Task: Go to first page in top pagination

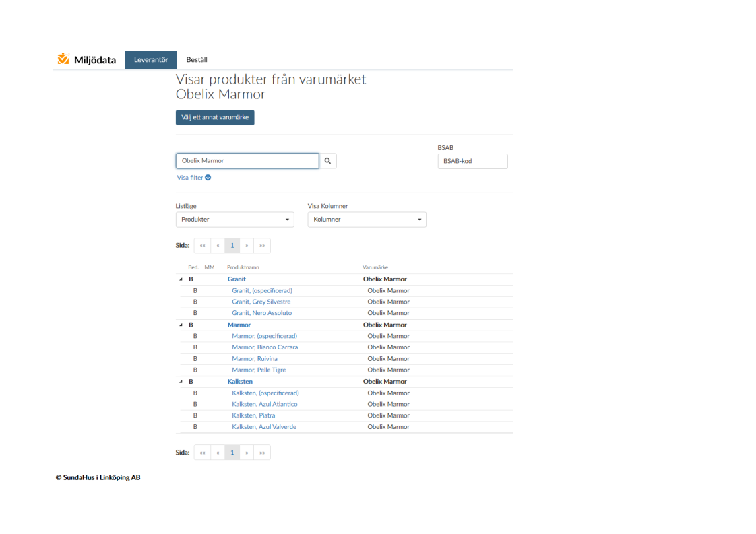Action: [x=203, y=246]
